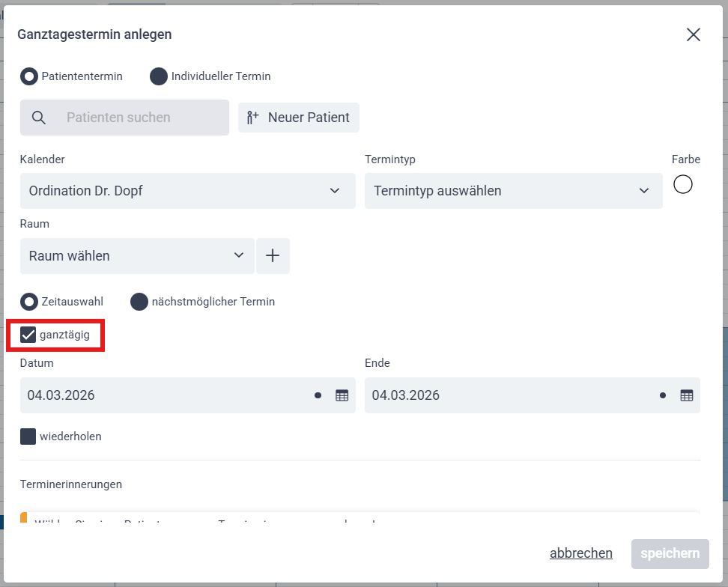Open the Termintyp auswählen dropdown

coord(513,191)
